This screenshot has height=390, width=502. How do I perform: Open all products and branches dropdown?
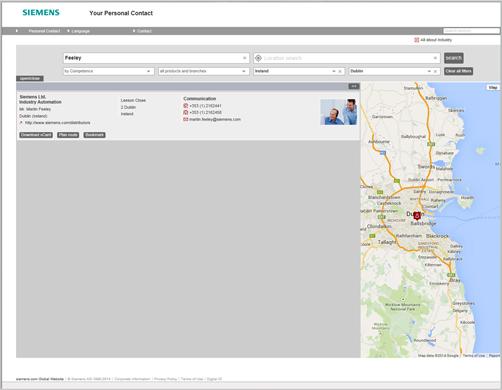[x=204, y=71]
